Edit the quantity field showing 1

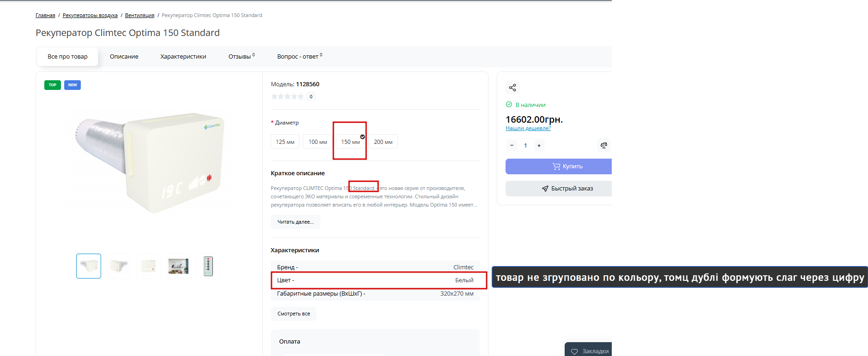click(x=525, y=145)
